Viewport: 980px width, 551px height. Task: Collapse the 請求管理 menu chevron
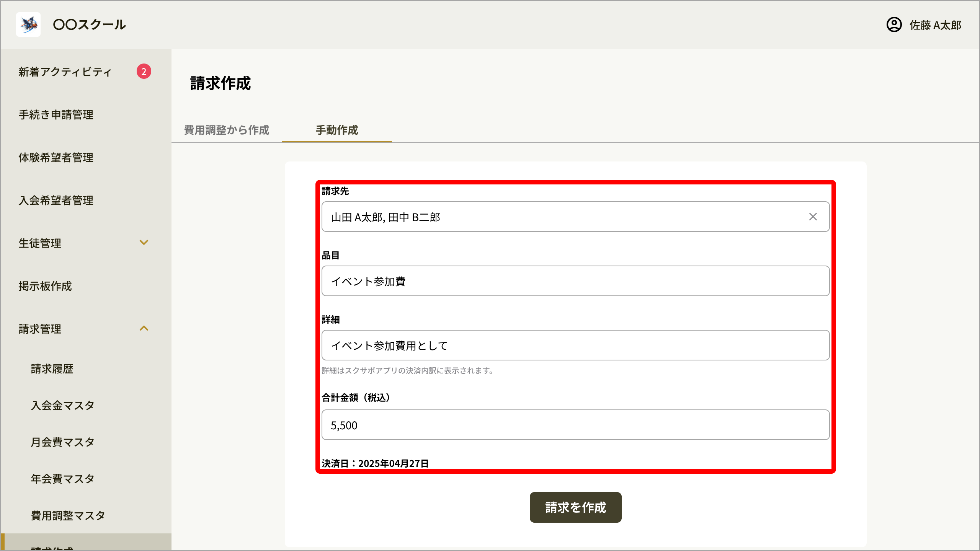pyautogui.click(x=144, y=328)
